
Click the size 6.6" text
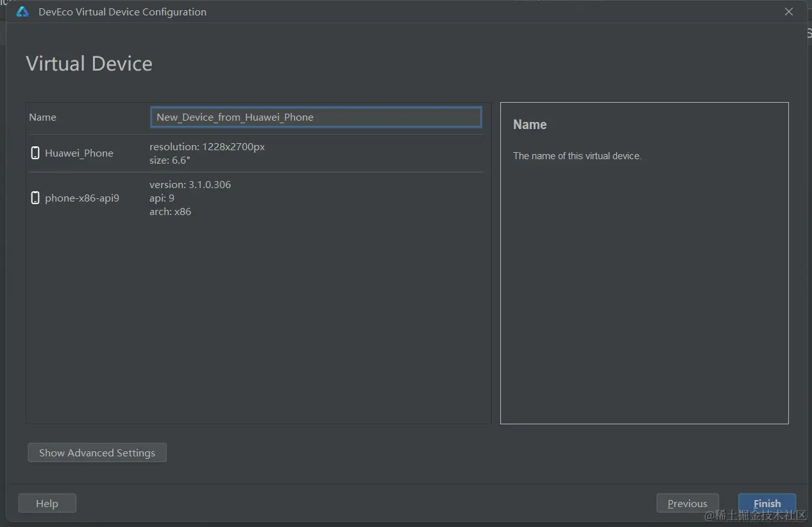pyautogui.click(x=170, y=160)
